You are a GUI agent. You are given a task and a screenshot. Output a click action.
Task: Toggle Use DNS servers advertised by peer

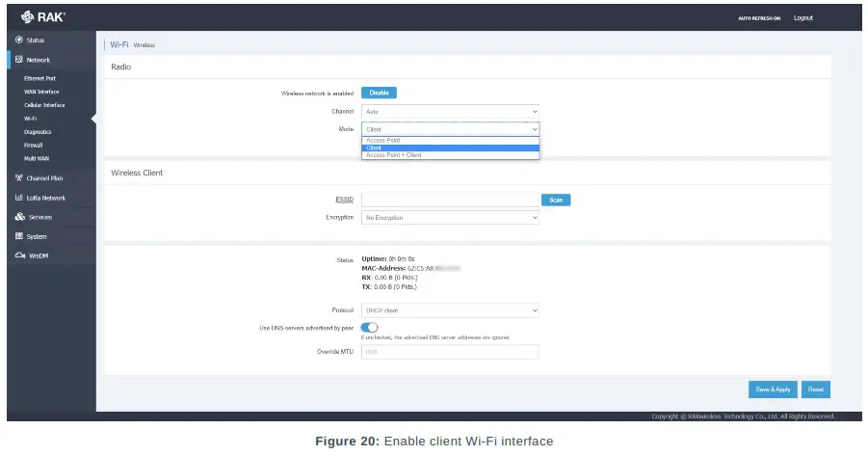[x=369, y=328]
